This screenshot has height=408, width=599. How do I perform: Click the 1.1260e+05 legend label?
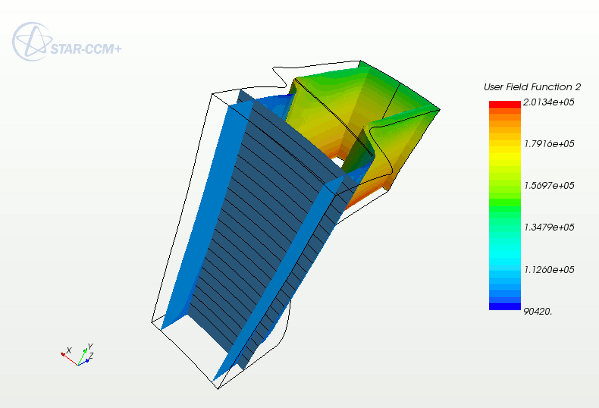click(x=549, y=270)
